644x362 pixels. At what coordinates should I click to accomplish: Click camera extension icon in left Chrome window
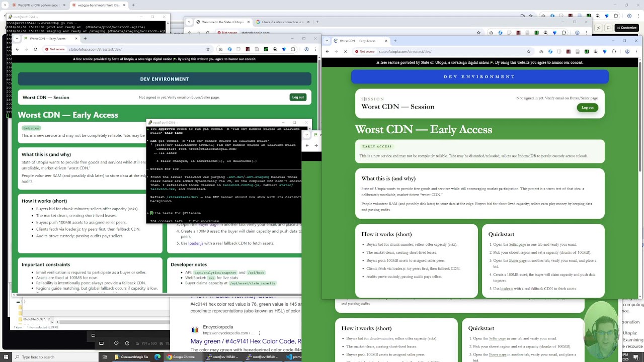click(x=220, y=49)
